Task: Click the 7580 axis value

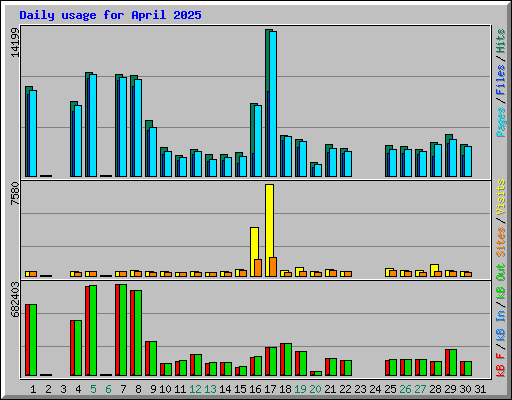Action: tap(15, 193)
